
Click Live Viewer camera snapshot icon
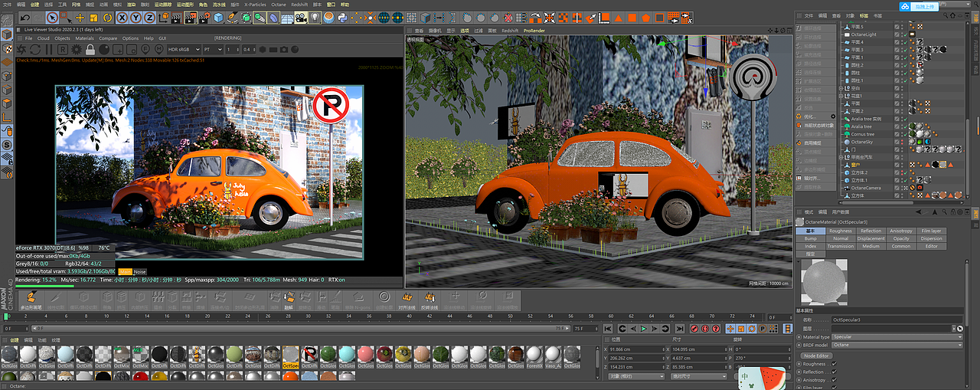coord(283,49)
